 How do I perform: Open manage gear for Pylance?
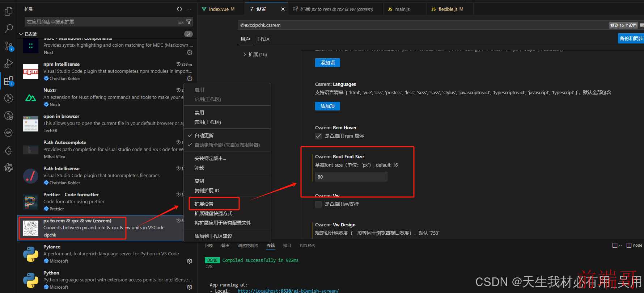point(190,261)
